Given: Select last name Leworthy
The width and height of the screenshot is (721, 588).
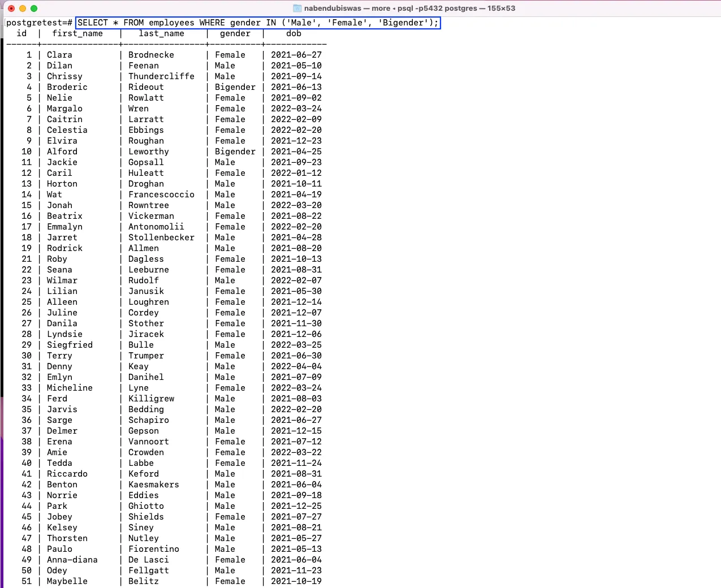Looking at the screenshot, I should (149, 152).
